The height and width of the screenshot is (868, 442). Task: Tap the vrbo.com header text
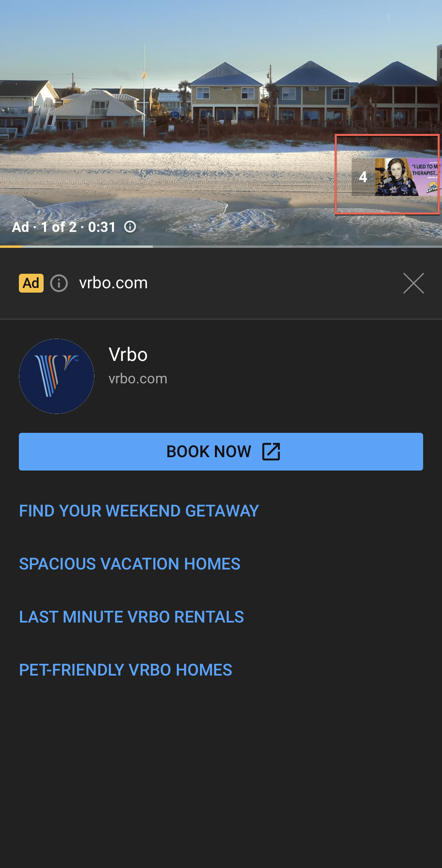113,283
